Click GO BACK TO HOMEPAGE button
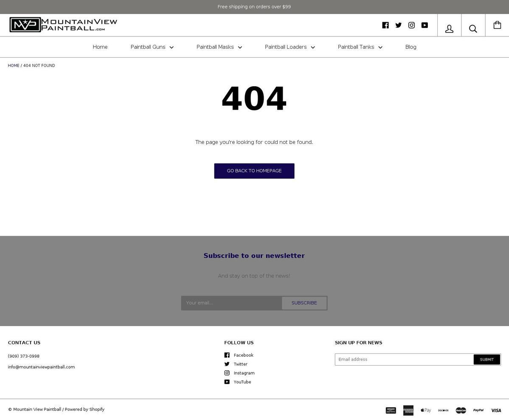 (254, 171)
